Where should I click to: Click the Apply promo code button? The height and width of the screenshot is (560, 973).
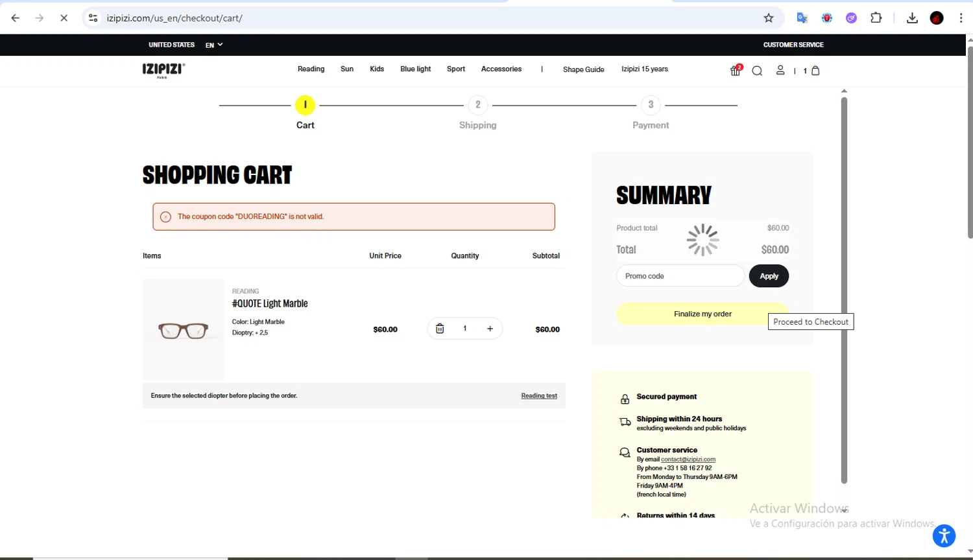(x=769, y=275)
